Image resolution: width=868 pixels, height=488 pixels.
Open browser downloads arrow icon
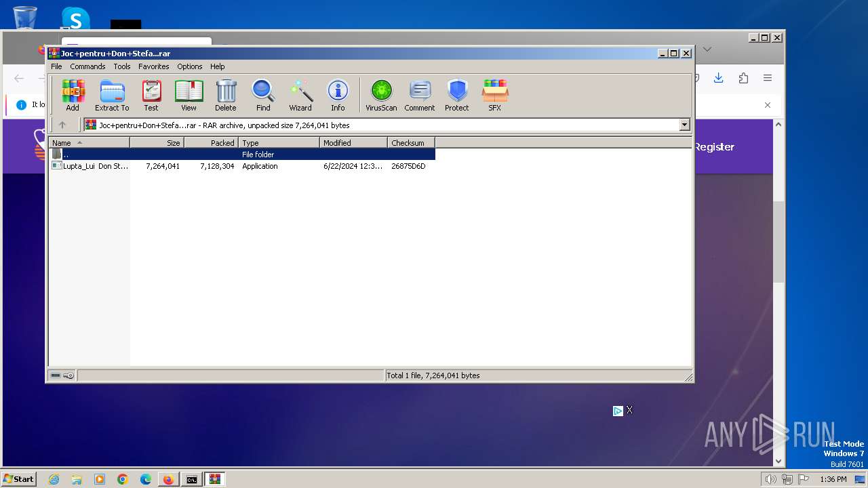[718, 78]
